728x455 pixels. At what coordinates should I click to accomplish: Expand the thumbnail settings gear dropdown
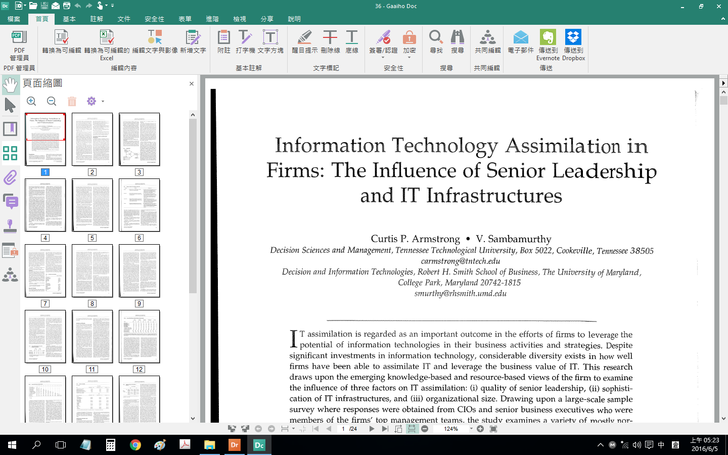95,101
